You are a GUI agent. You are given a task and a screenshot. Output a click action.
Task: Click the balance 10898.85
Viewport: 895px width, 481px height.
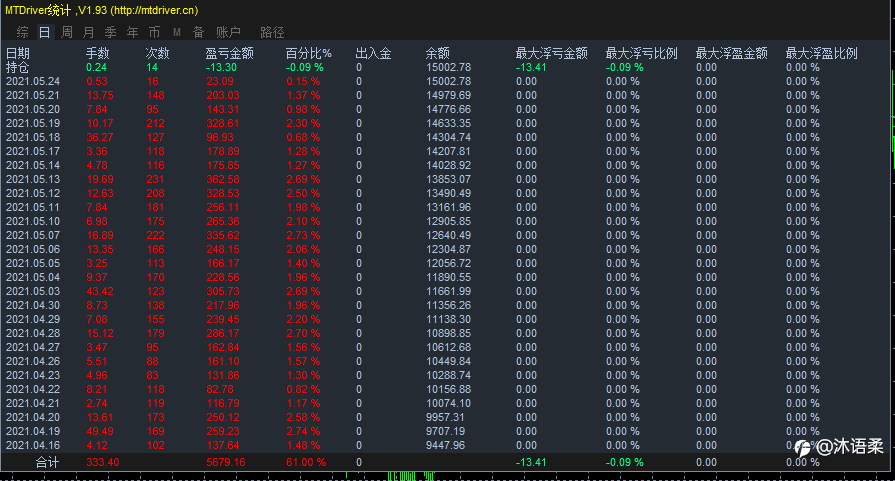click(449, 333)
